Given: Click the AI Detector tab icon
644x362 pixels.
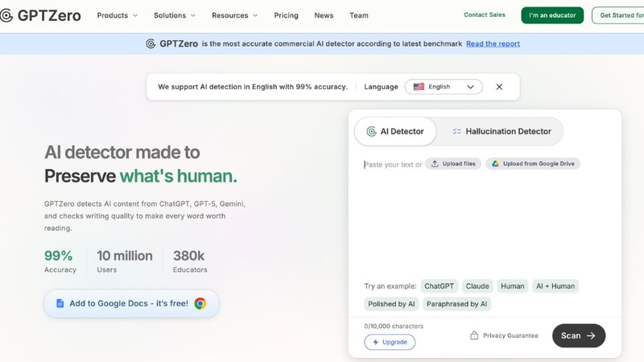Looking at the screenshot, I should [x=371, y=131].
